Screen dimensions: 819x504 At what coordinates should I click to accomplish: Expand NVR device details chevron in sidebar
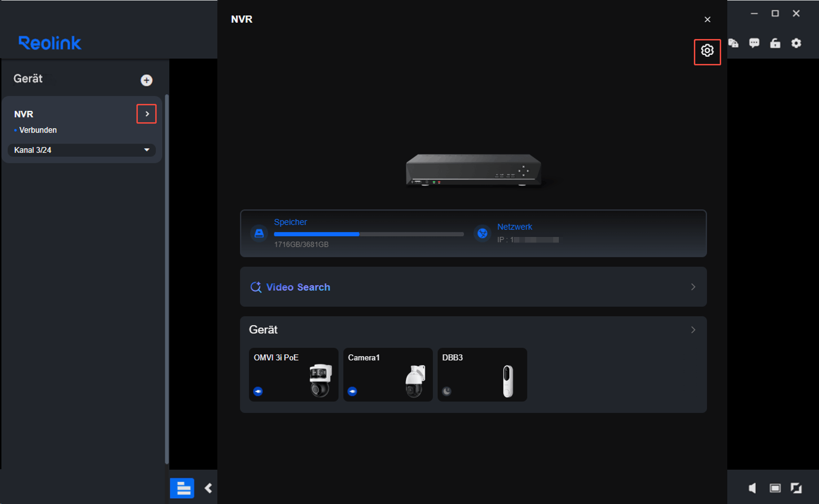147,114
